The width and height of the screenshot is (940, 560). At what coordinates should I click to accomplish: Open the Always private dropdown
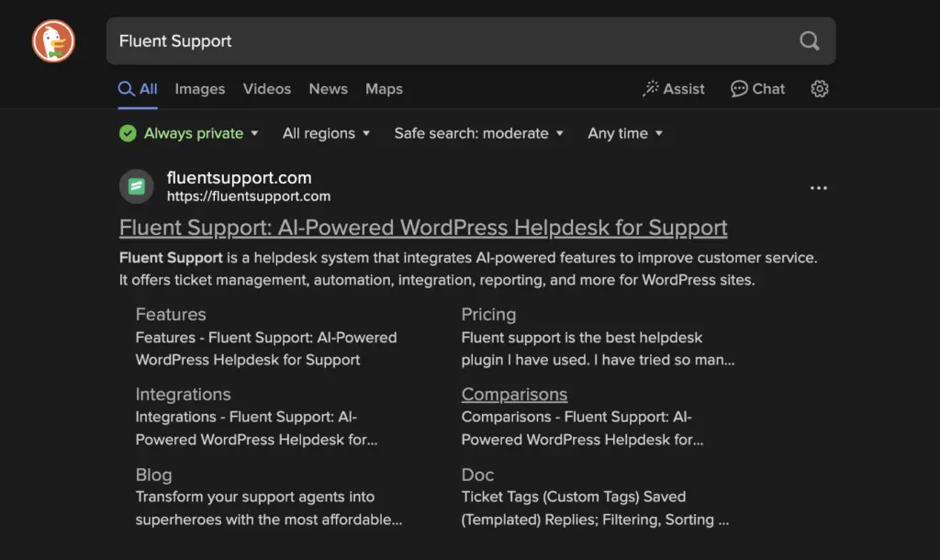click(201, 133)
